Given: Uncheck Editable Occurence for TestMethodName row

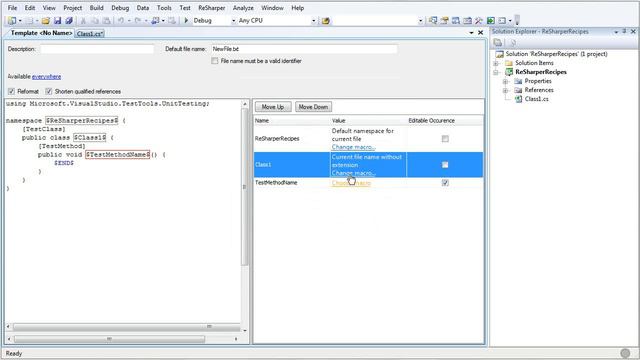Looking at the screenshot, I should 445,183.
